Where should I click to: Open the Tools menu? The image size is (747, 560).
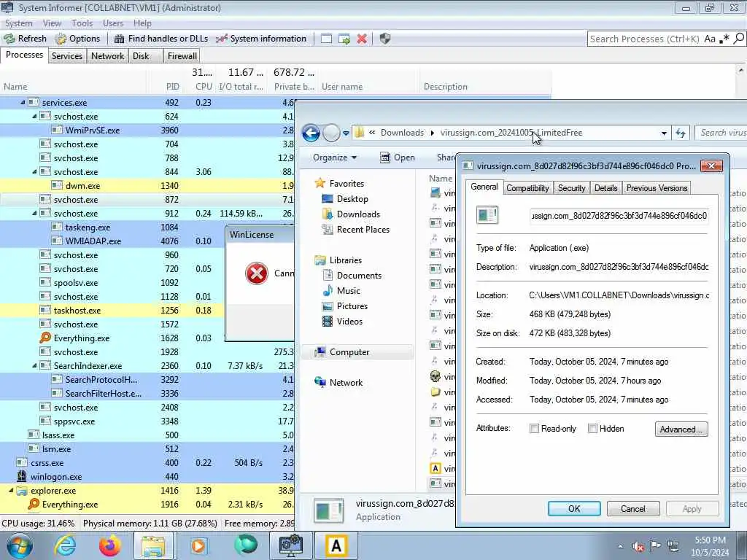[x=82, y=23]
